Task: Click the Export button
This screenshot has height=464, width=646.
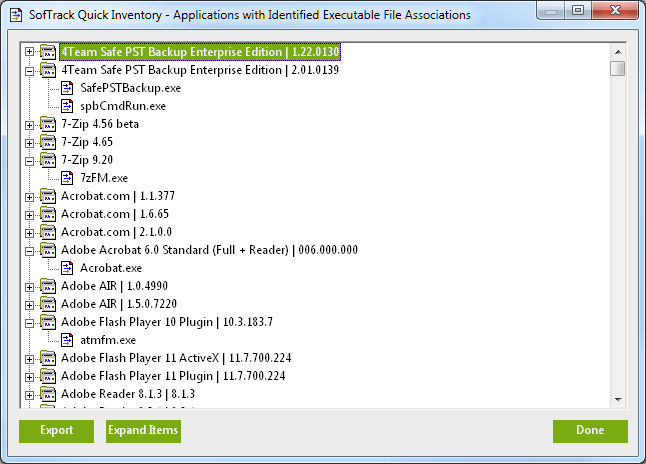Action: pos(56,431)
